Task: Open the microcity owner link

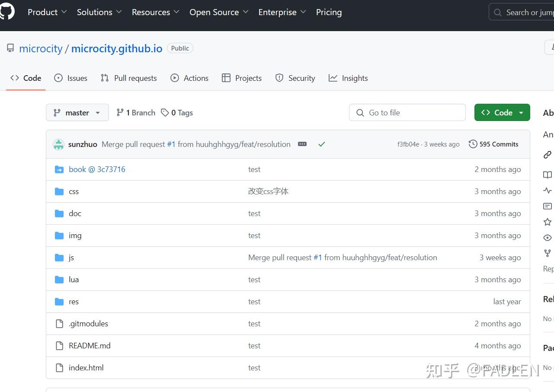Action: 41,48
